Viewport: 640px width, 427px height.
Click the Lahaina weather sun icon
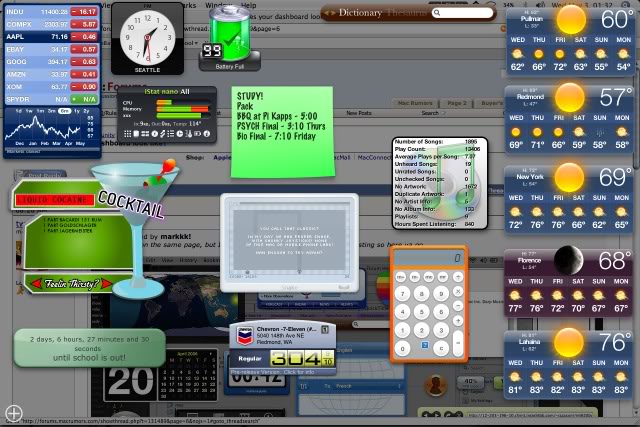tap(569, 342)
